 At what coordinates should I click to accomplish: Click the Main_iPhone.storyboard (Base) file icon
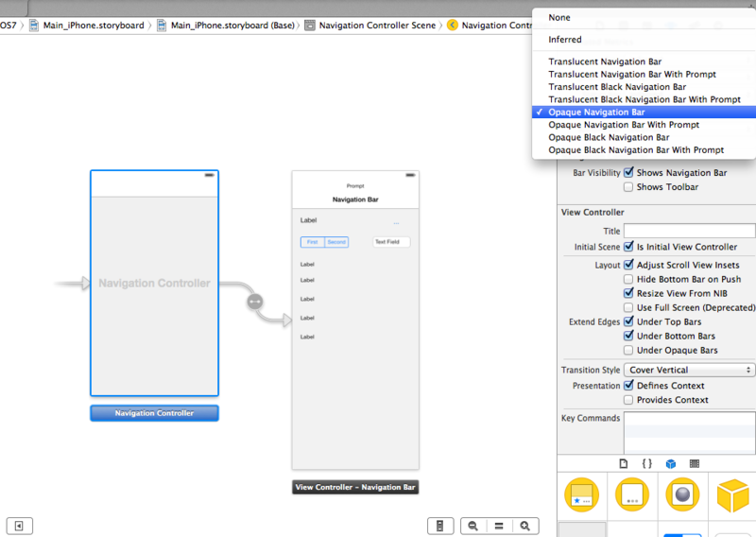[162, 26]
